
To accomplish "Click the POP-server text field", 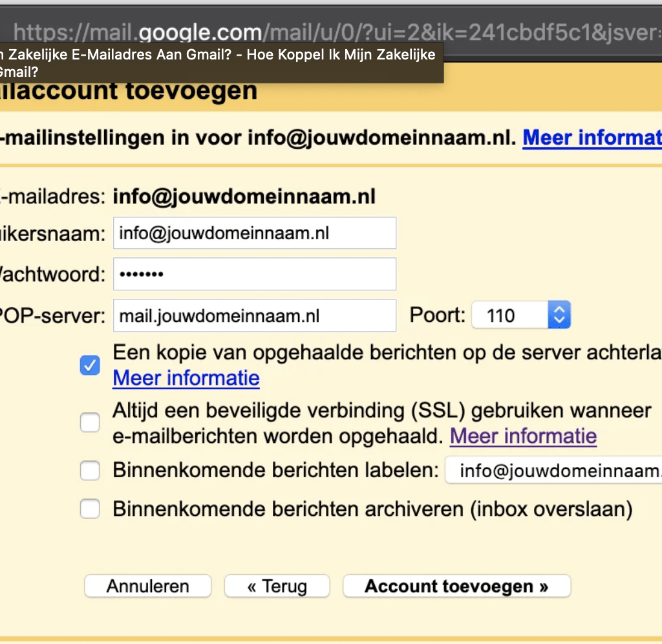I will point(254,316).
